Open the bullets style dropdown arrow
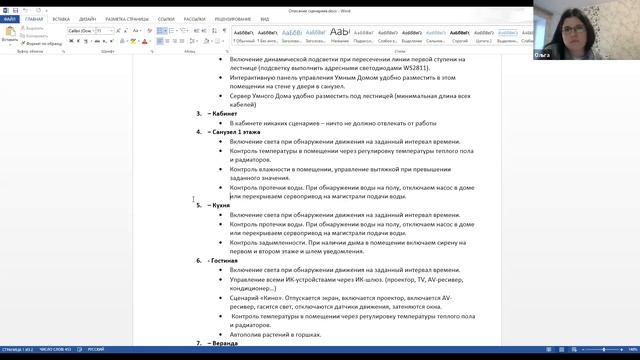Image resolution: width=640 pixels, height=360 pixels. click(x=165, y=31)
